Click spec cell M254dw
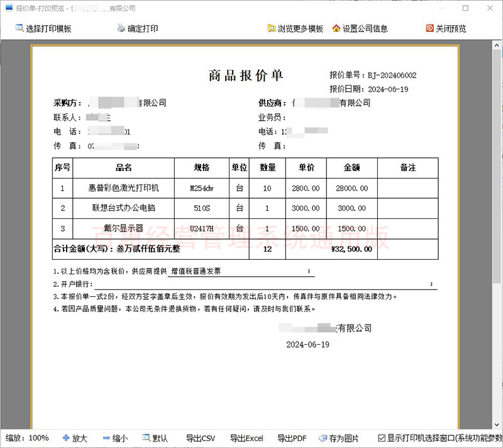The image size is (503, 448). (202, 188)
